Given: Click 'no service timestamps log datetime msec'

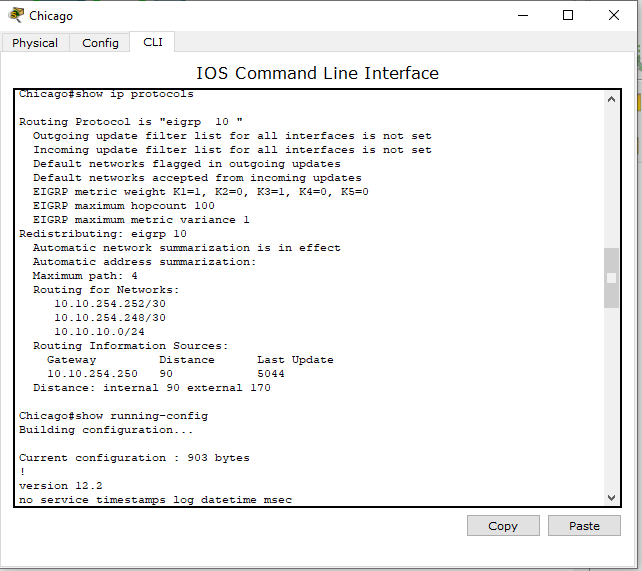Looking at the screenshot, I should 155,500.
